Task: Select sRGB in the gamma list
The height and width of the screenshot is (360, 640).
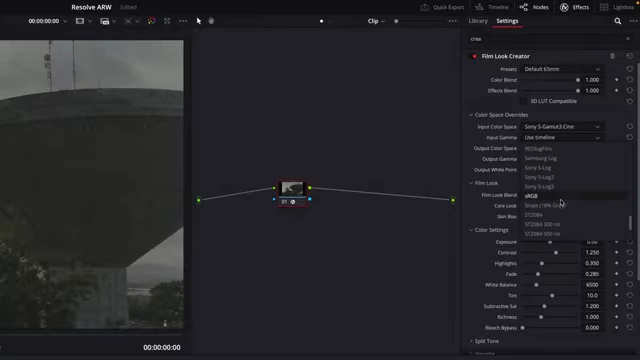Action: 531,196
